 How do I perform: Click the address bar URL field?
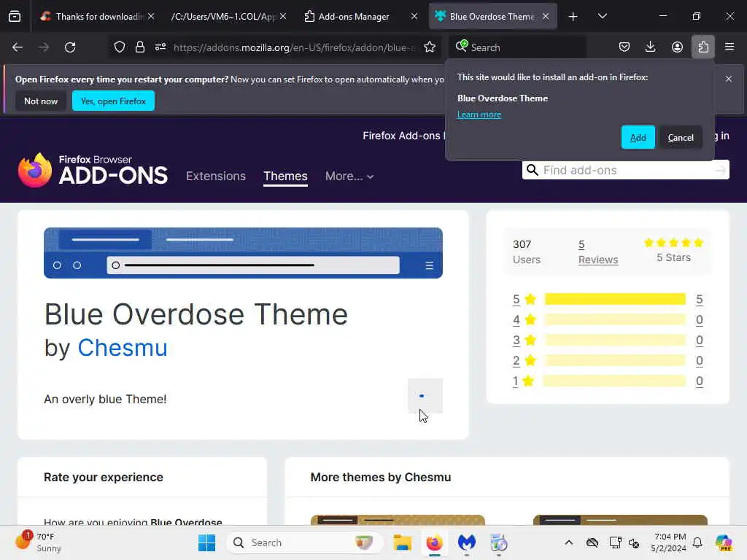(295, 47)
